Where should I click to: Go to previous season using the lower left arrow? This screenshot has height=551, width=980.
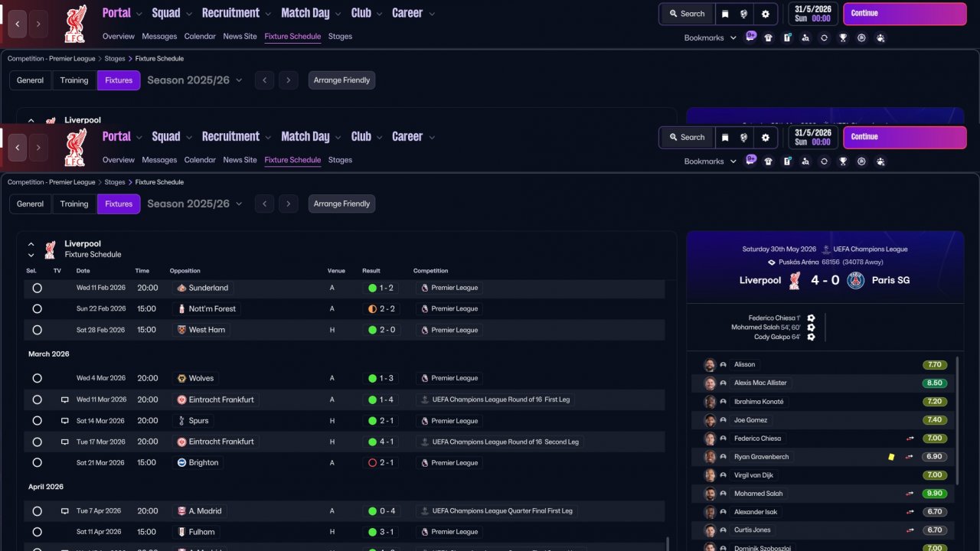(x=264, y=204)
